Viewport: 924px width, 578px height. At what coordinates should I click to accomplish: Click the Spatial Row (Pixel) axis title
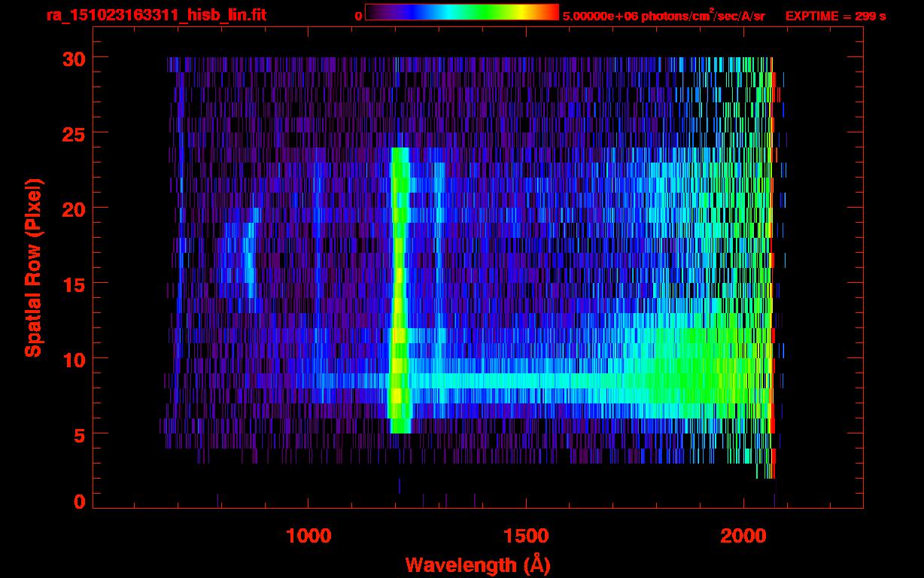pyautogui.click(x=32, y=268)
